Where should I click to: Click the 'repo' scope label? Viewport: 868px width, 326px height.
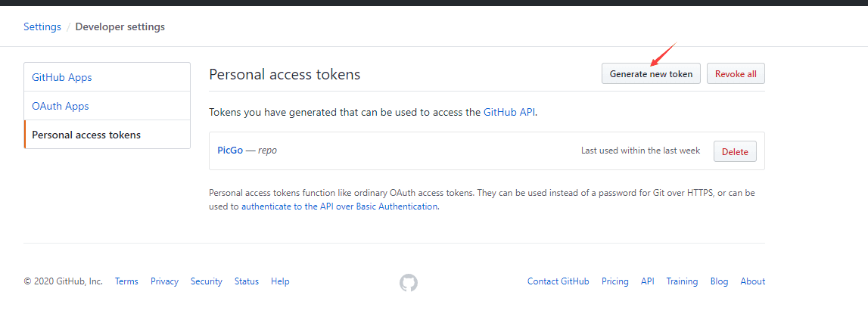pyautogui.click(x=267, y=151)
